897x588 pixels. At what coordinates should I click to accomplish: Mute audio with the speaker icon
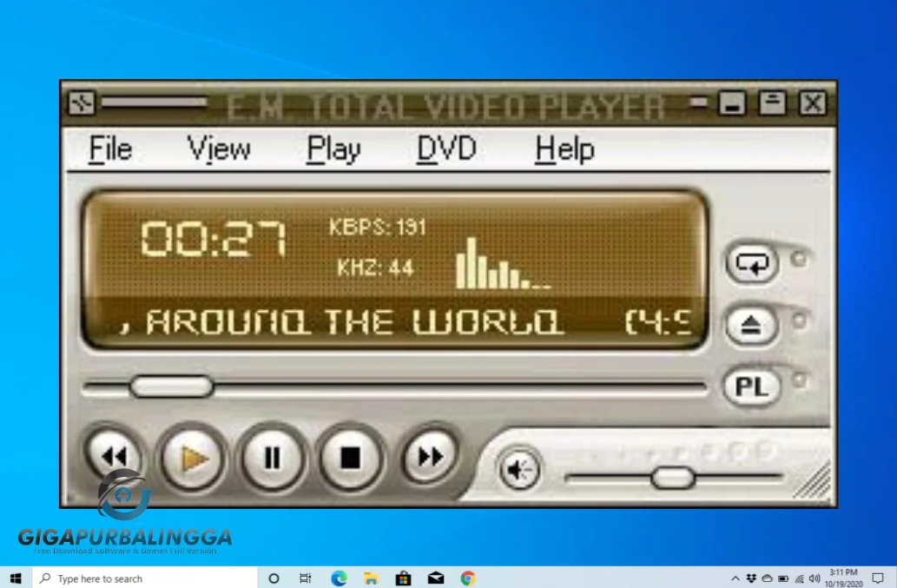518,470
